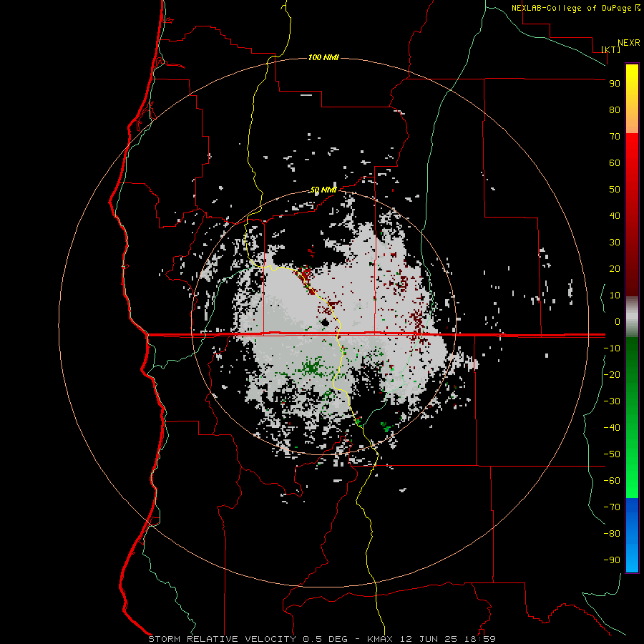Click the 70 value on velocity scale

pyautogui.click(x=615, y=137)
